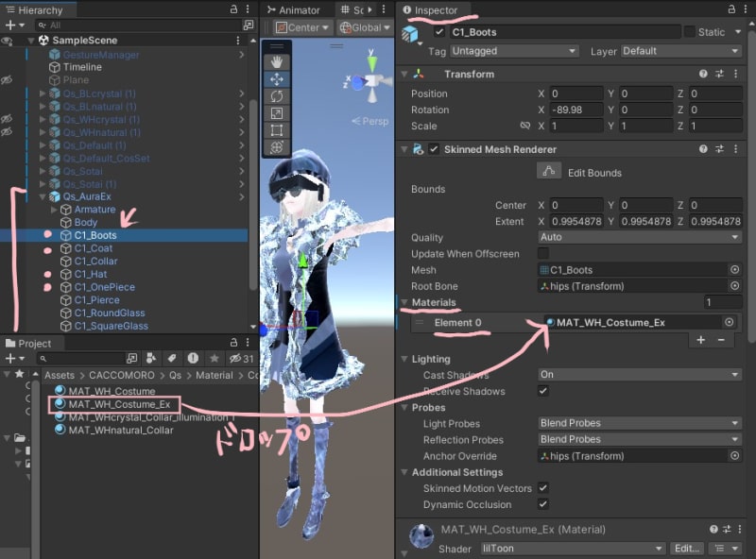Activate the Move tool in Scene toolbar
Screen dimensions: 756x559
(277, 79)
